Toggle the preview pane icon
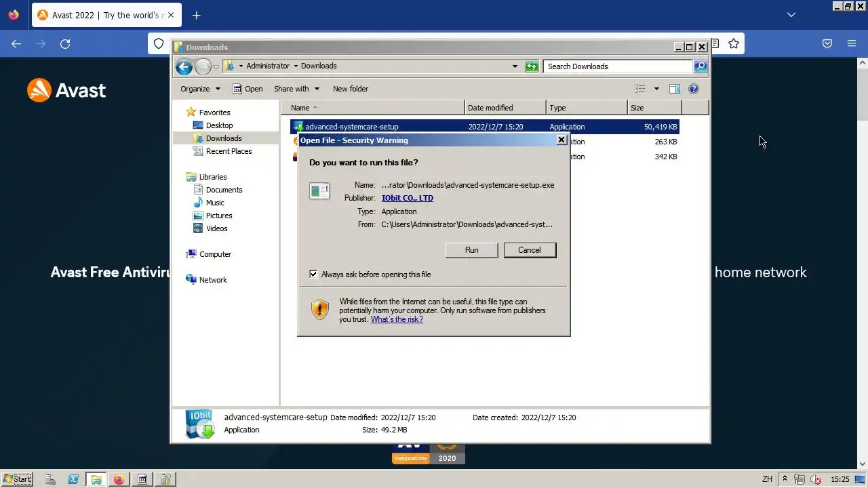868x488 pixels. tap(674, 89)
